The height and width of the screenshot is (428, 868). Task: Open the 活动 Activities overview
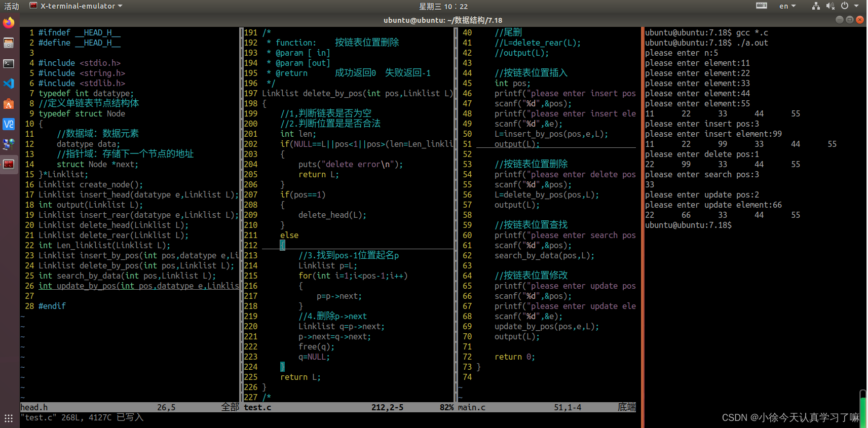pyautogui.click(x=11, y=6)
